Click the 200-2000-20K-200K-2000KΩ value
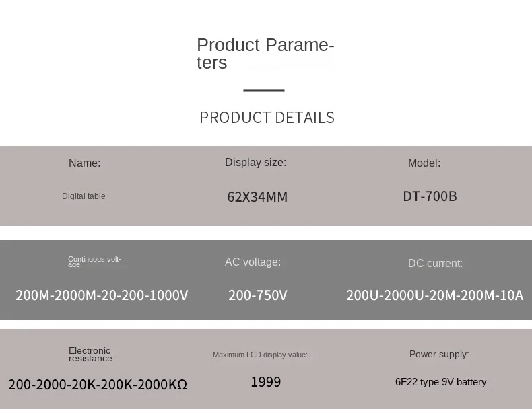532x409 pixels. point(98,385)
